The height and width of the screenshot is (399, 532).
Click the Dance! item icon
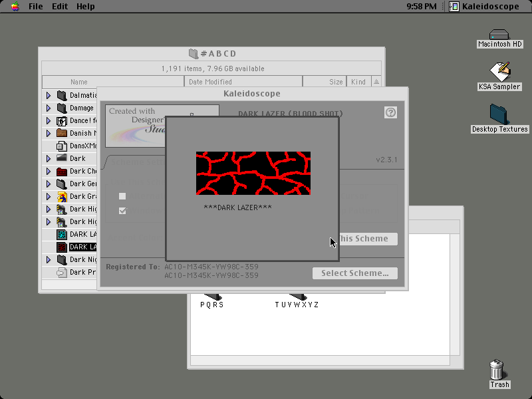tap(61, 121)
